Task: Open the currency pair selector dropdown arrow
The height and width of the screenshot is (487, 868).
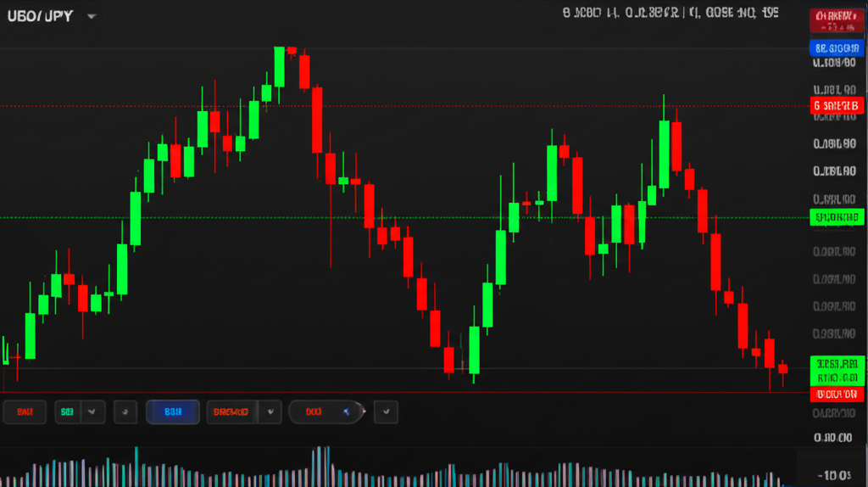Action: [92, 17]
